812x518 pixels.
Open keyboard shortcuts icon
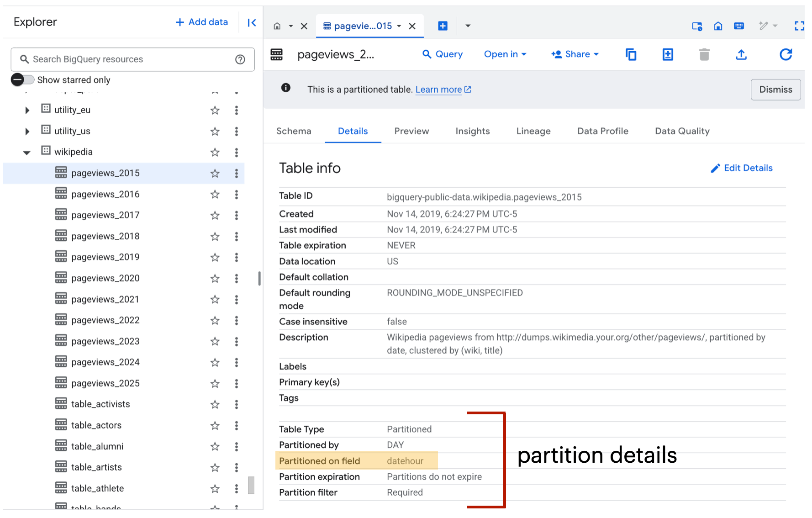pyautogui.click(x=739, y=26)
